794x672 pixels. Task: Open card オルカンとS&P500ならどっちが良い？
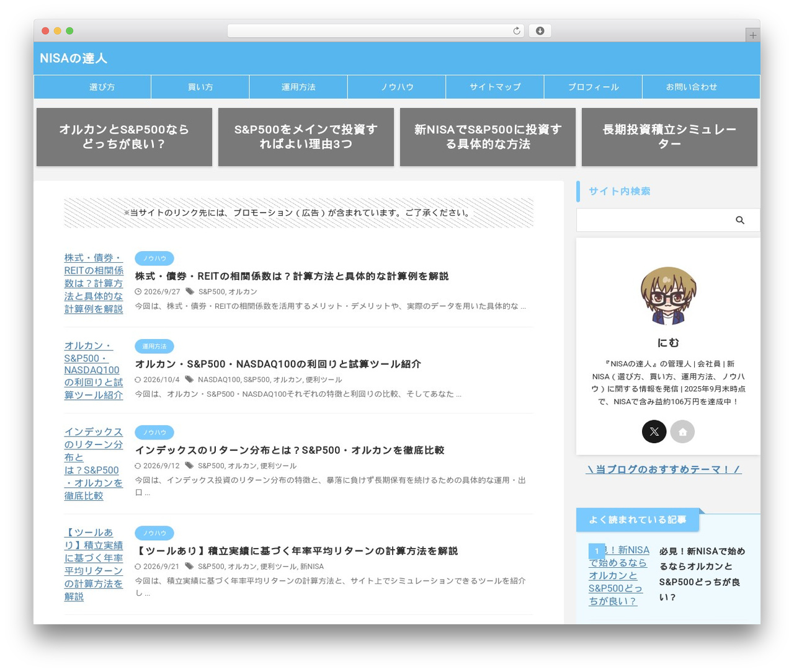point(124,137)
